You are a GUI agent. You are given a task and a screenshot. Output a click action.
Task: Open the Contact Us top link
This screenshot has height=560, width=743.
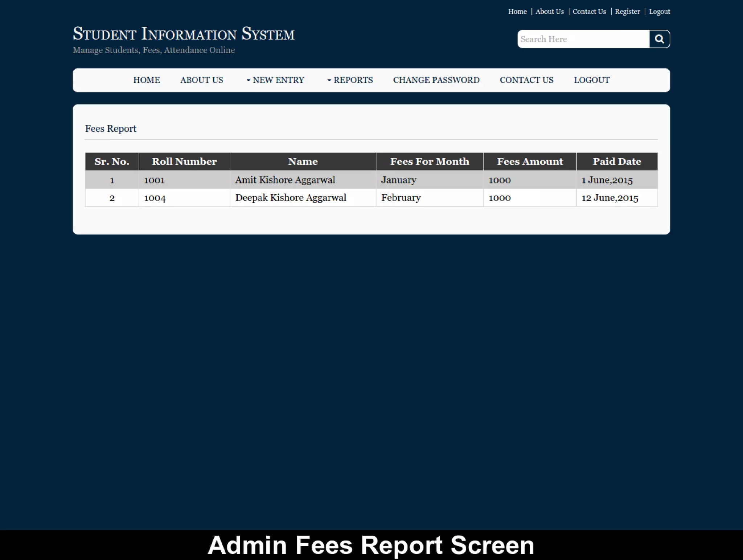point(589,12)
